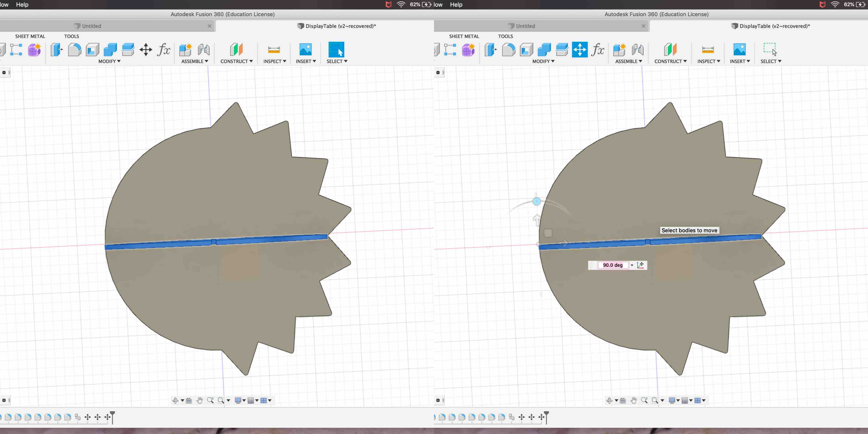
Task: Open the Help menu on the left menu bar
Action: pyautogui.click(x=22, y=4)
